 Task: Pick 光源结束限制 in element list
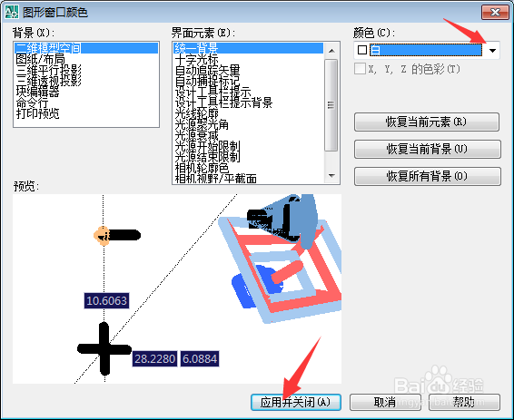click(207, 157)
